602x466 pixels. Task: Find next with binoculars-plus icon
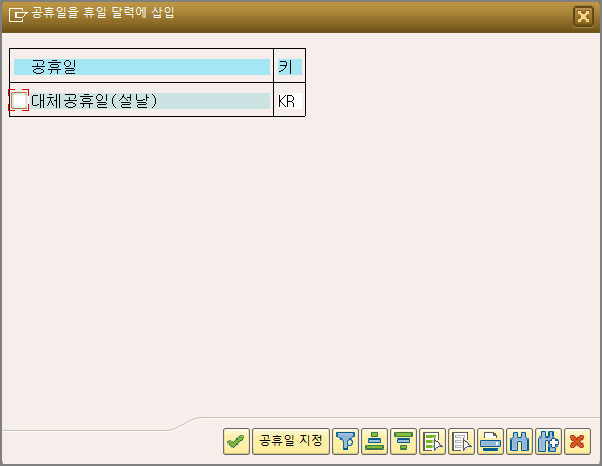pos(548,441)
